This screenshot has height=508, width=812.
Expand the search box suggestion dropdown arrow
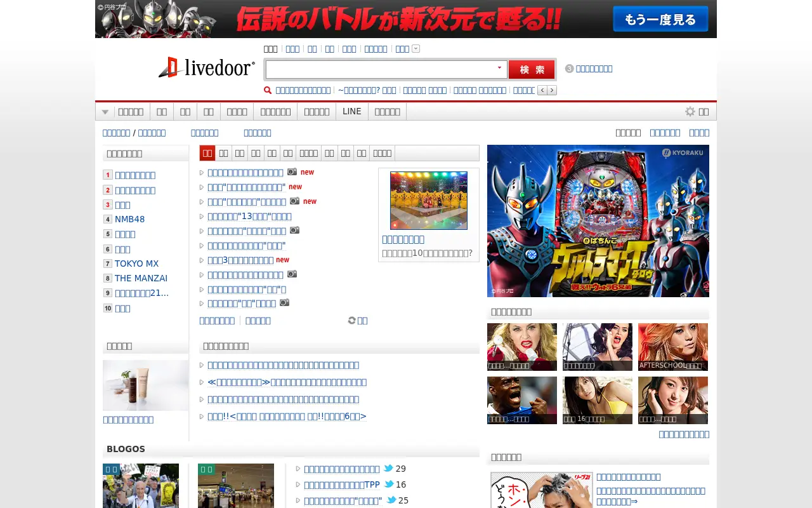[499, 68]
